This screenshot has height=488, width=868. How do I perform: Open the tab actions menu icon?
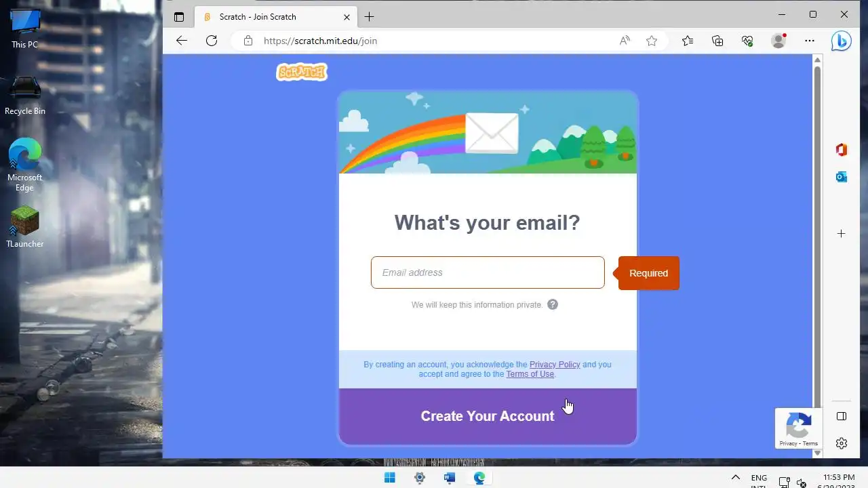click(179, 17)
